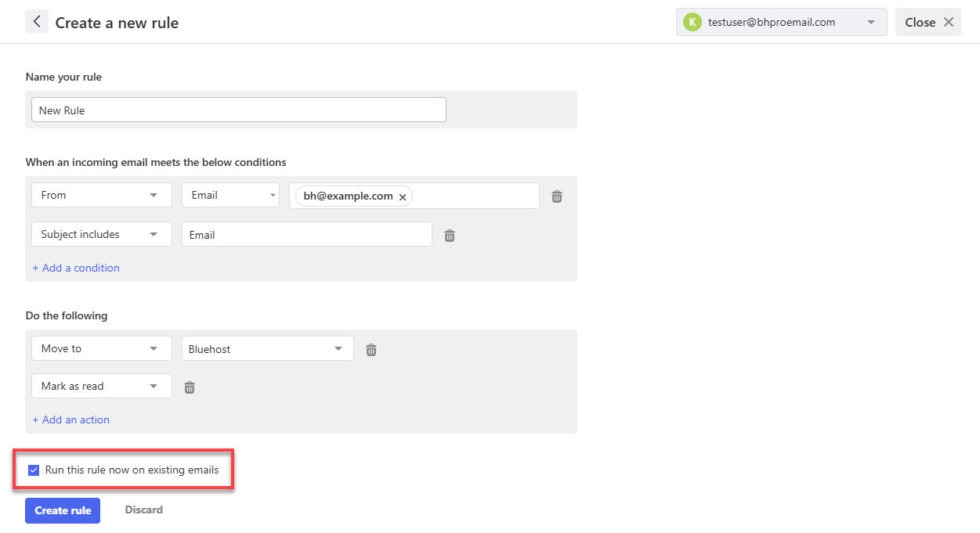Delete the From email condition trash icon
Viewport: 980px width, 533px height.
click(557, 196)
